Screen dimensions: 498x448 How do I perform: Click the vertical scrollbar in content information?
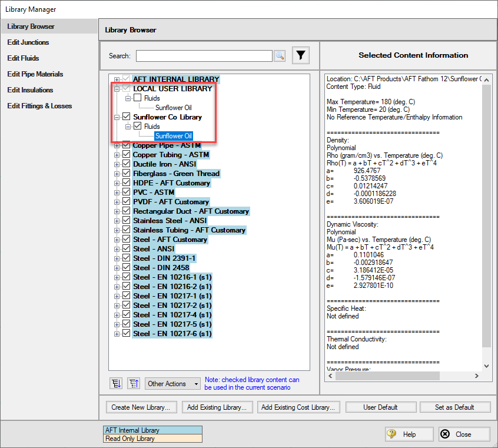coord(486,216)
